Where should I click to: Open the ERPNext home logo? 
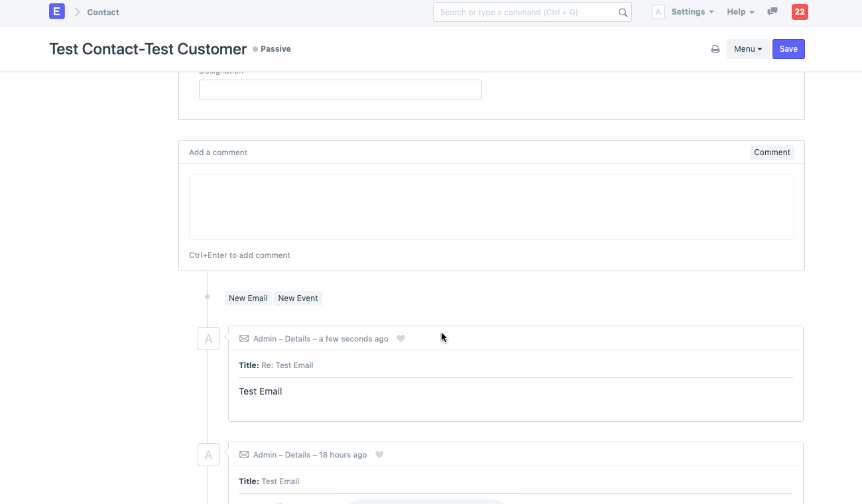(56, 11)
